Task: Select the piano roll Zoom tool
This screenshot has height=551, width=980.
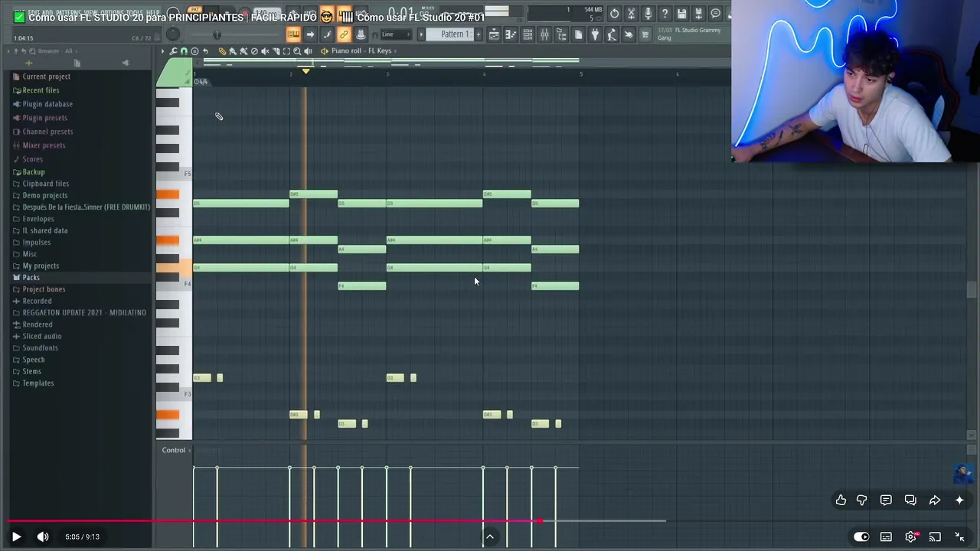Action: click(297, 51)
